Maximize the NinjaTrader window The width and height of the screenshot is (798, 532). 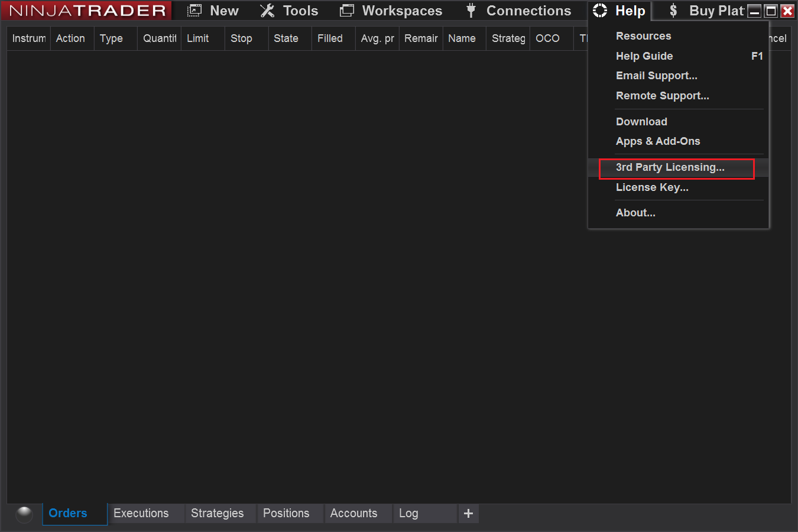tap(771, 11)
